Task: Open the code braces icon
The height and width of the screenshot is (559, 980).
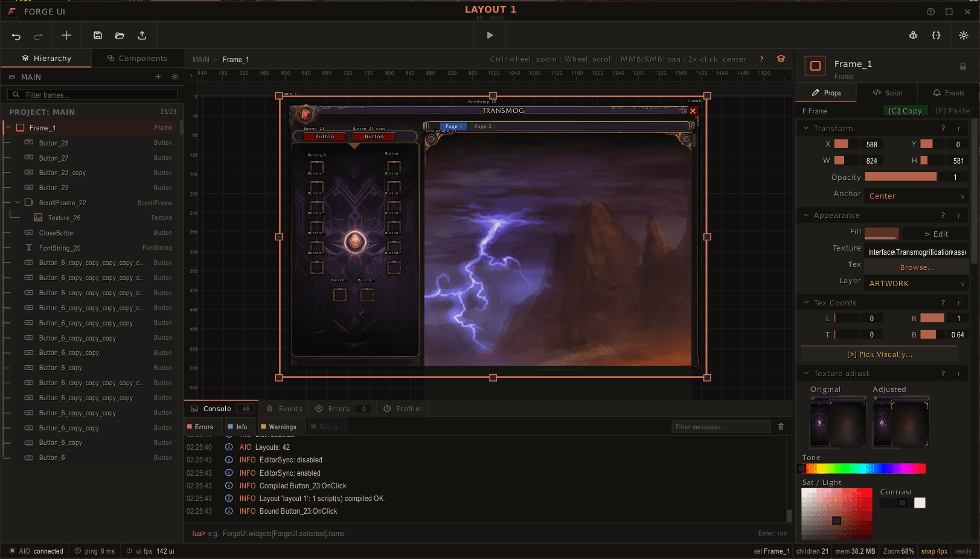Action: click(x=936, y=36)
